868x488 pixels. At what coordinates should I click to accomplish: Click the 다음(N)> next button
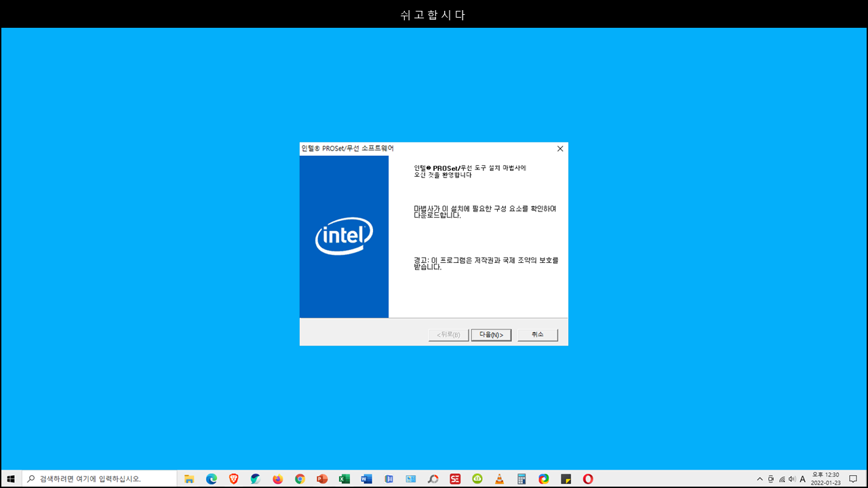[x=491, y=335]
